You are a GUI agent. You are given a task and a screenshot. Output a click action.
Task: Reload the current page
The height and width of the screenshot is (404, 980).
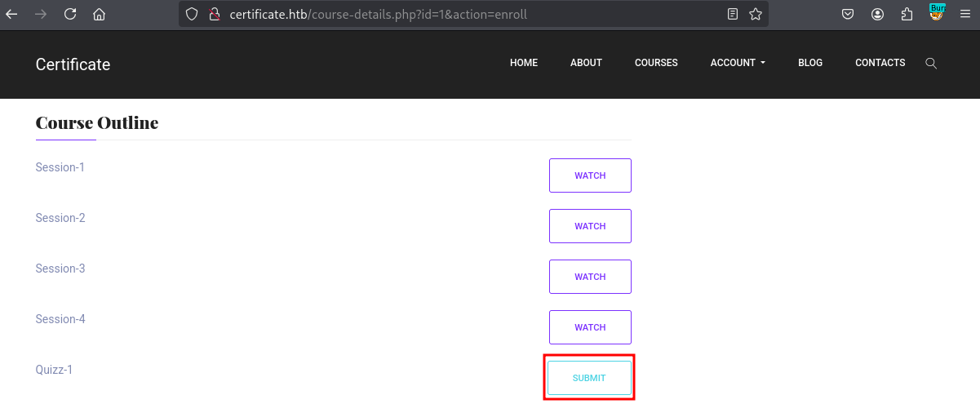point(70,14)
